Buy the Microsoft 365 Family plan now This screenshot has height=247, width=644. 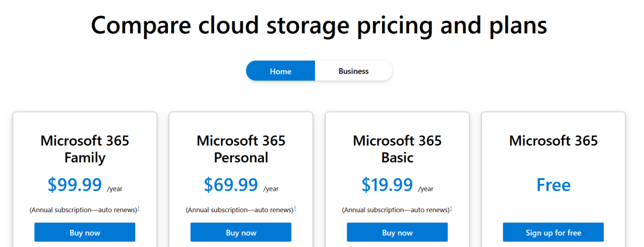click(85, 233)
